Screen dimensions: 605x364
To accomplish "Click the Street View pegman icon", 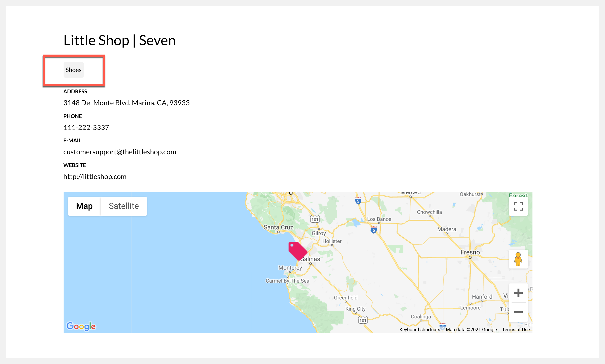I will (518, 259).
